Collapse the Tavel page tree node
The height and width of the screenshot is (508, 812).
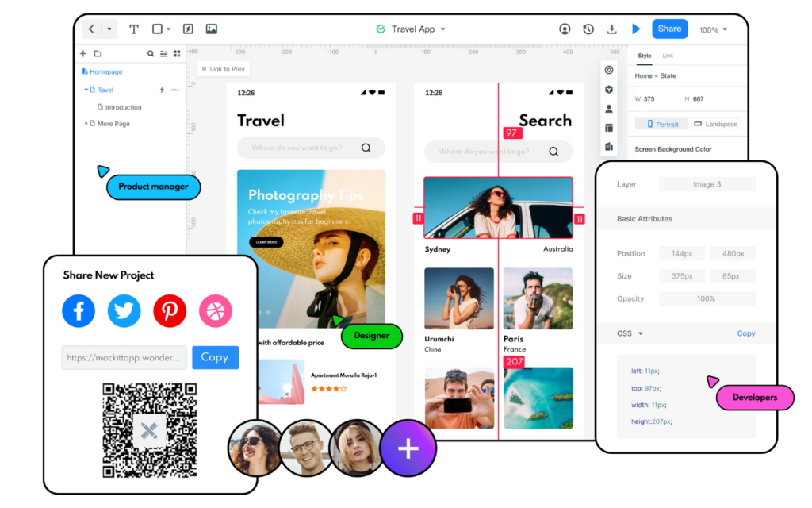(x=86, y=90)
